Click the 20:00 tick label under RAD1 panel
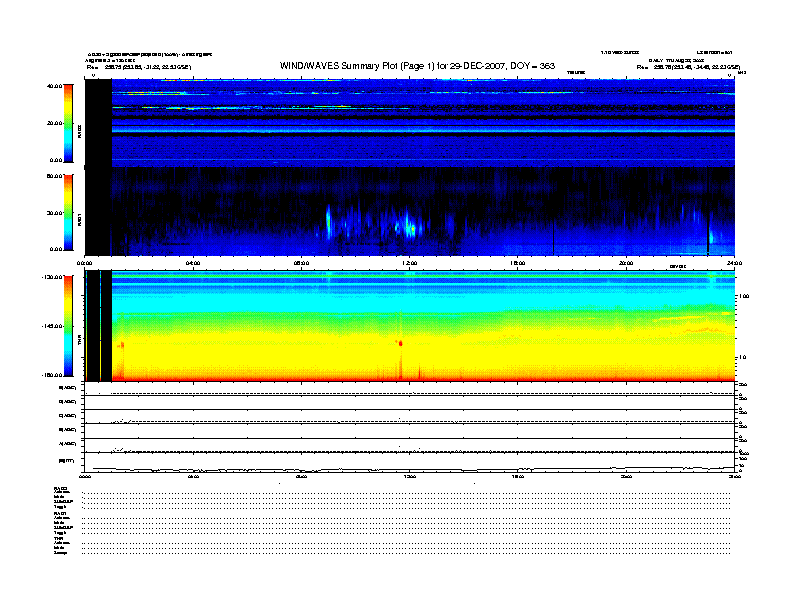792x612 pixels. pos(626,263)
